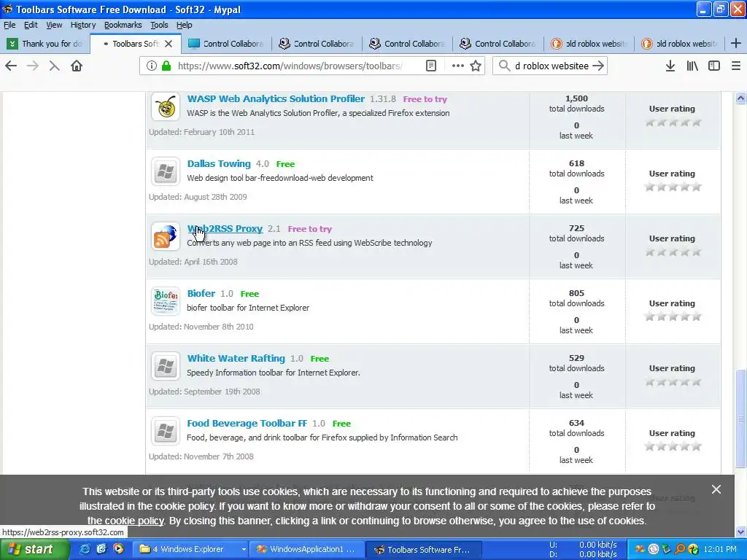Image resolution: width=747 pixels, height=560 pixels.
Task: Open the White Water Rafting link
Action: (x=236, y=358)
